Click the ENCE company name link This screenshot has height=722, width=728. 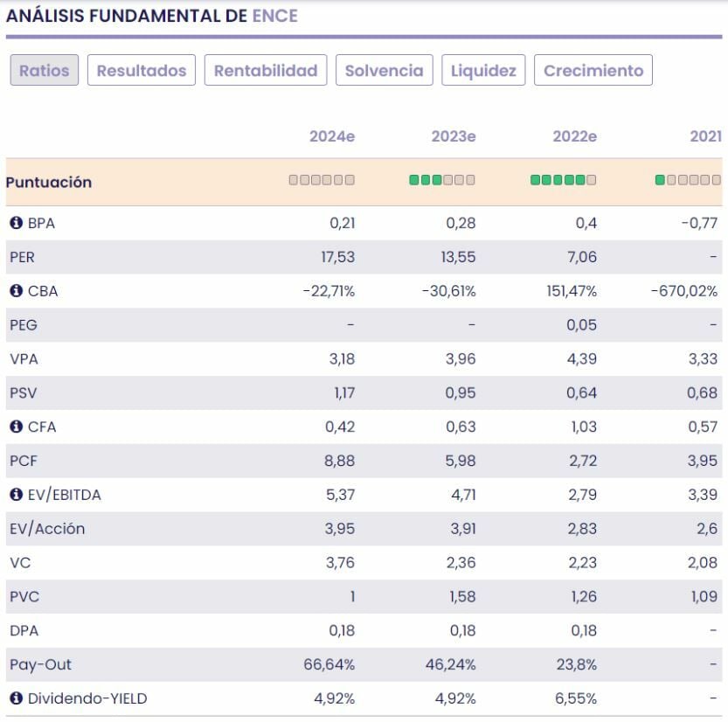pyautogui.click(x=274, y=16)
